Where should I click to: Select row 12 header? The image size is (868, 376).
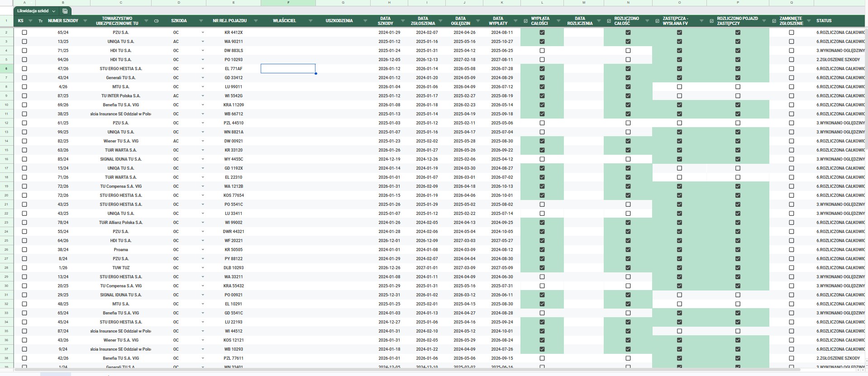click(x=6, y=123)
